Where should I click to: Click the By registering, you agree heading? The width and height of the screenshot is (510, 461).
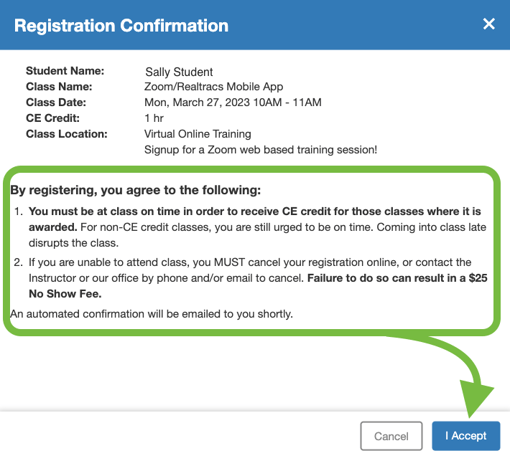point(135,190)
